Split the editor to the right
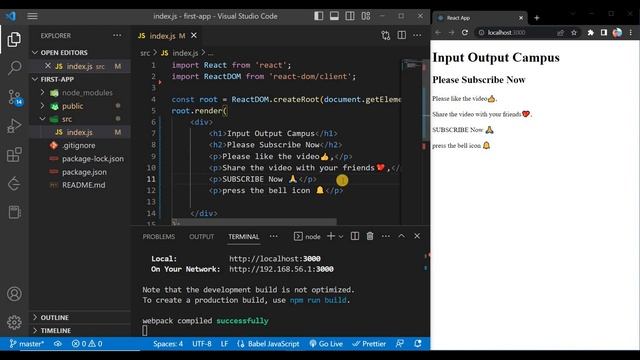This screenshot has width=640, height=360. [x=402, y=36]
